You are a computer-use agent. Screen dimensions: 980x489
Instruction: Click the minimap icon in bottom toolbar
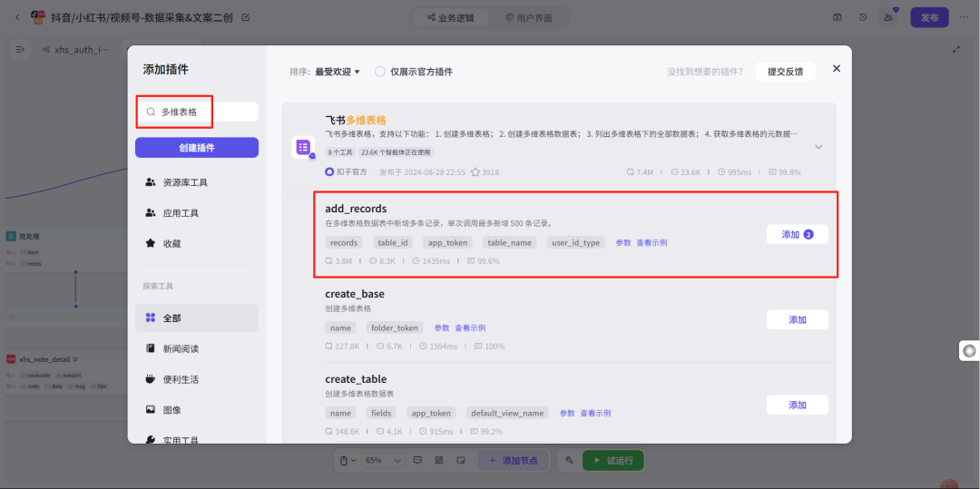click(x=461, y=460)
